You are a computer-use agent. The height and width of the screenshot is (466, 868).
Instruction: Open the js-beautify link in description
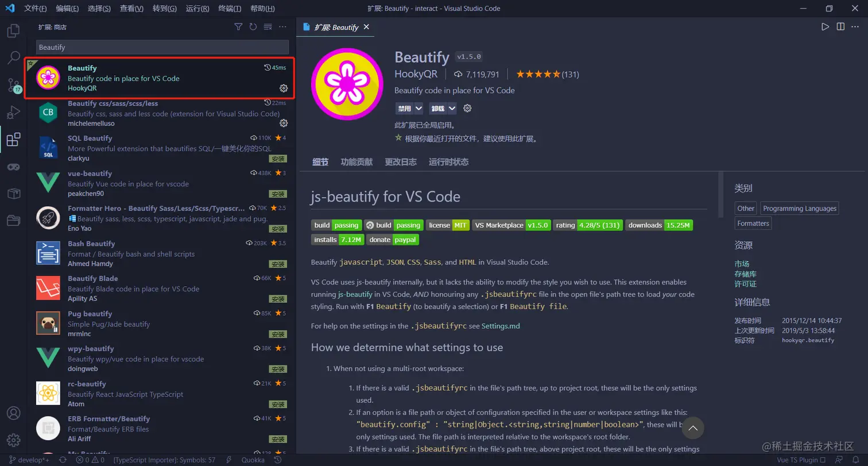[x=355, y=294]
